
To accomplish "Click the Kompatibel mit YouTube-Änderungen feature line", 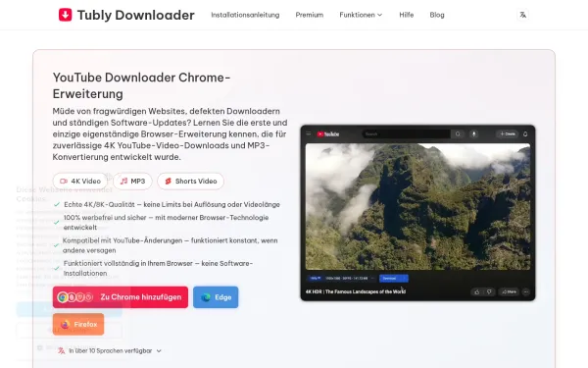I will (x=170, y=245).
